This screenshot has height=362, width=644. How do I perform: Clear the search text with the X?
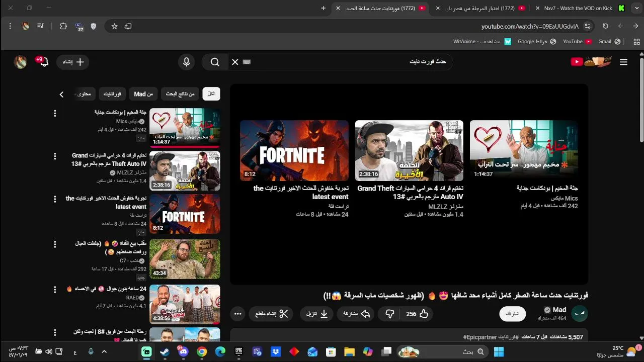pos(235,62)
